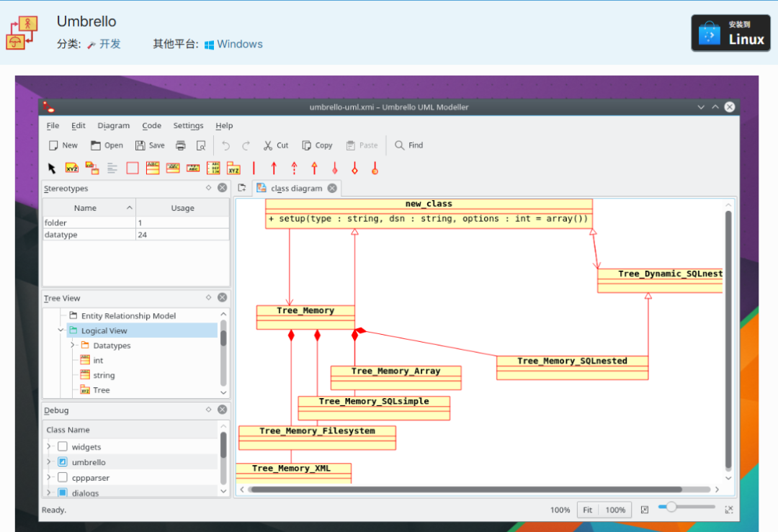Toggle the dialogs checkbox
The image size is (778, 532).
coord(63,492)
